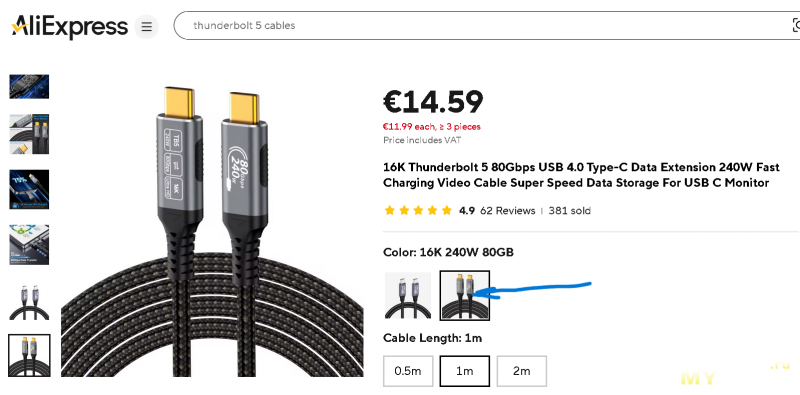The width and height of the screenshot is (800, 395).
Task: Choose the first color variant swatch
Action: coord(408,295)
